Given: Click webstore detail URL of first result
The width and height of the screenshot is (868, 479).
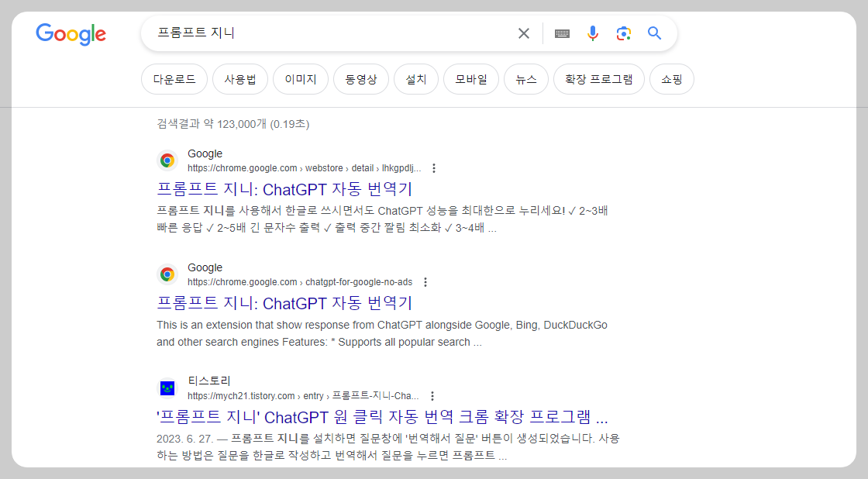Looking at the screenshot, I should tap(304, 168).
